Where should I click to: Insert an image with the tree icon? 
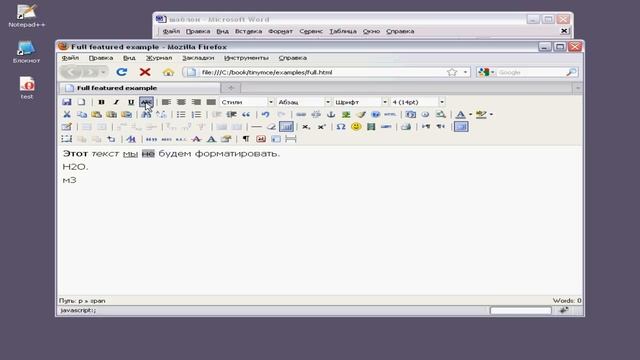tap(346, 114)
